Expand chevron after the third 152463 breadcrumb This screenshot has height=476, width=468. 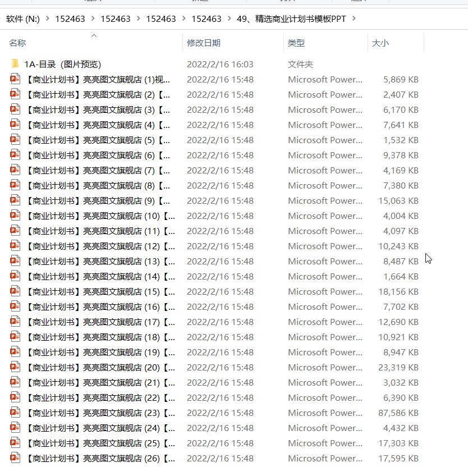pyautogui.click(x=184, y=19)
